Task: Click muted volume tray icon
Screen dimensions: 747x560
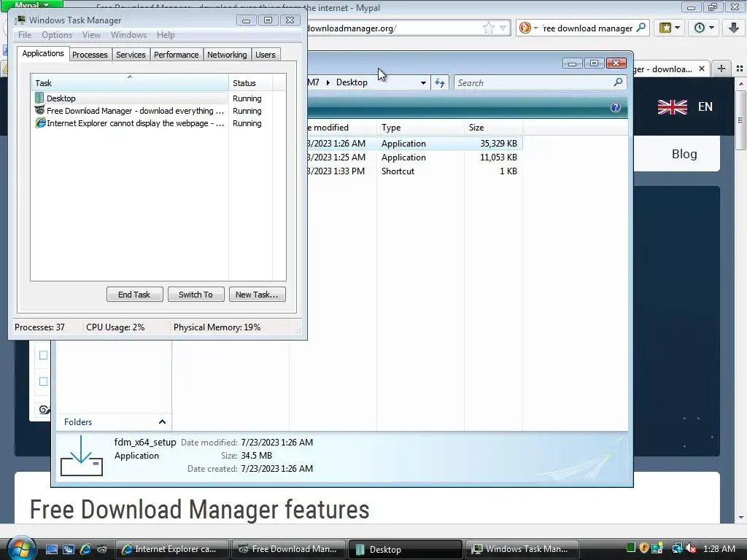Action: click(691, 548)
